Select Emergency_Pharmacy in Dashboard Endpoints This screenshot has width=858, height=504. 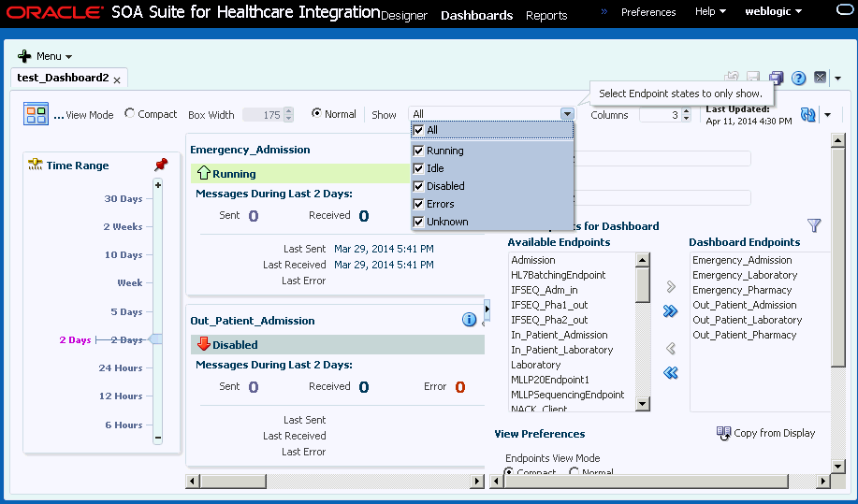[x=742, y=290]
